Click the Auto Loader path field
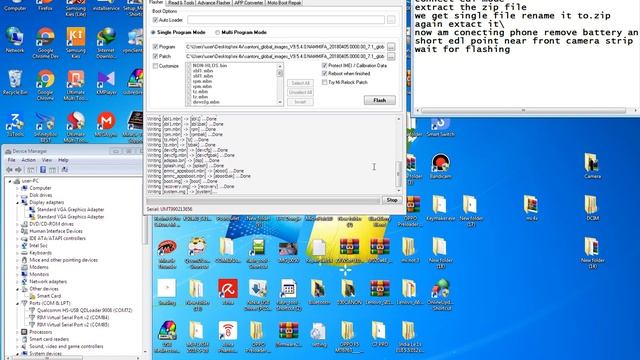The width and height of the screenshot is (640, 360). [286, 20]
